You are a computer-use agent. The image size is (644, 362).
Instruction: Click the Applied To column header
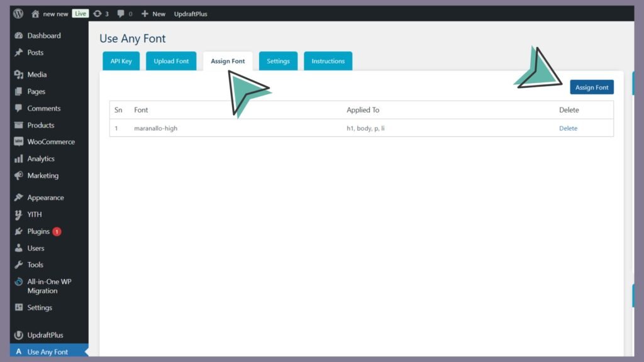[x=363, y=110]
